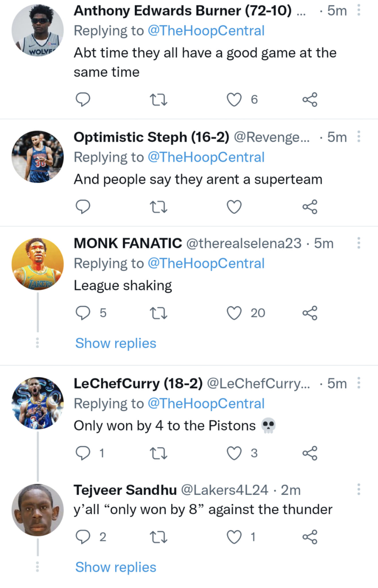378x588 pixels.
Task: View LeChefCurry's like count
Action: (254, 453)
